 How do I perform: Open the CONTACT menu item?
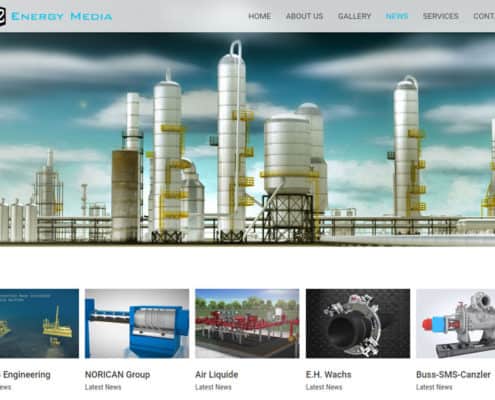pyautogui.click(x=484, y=16)
